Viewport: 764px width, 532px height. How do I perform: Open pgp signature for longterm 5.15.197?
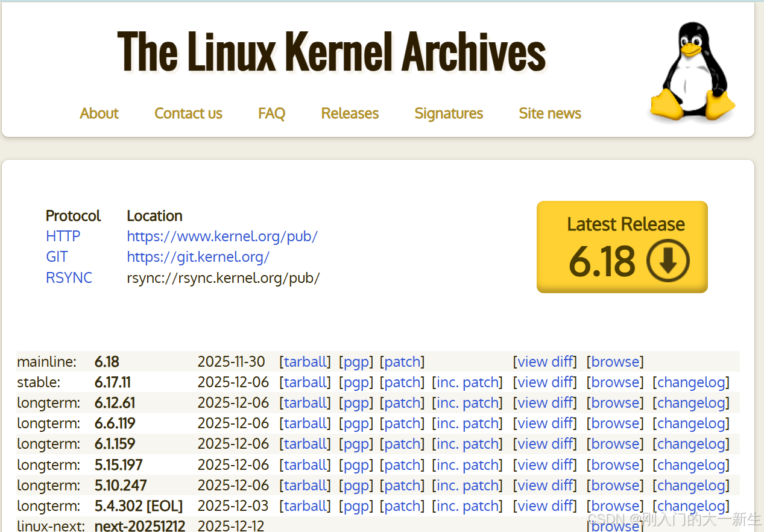(356, 466)
